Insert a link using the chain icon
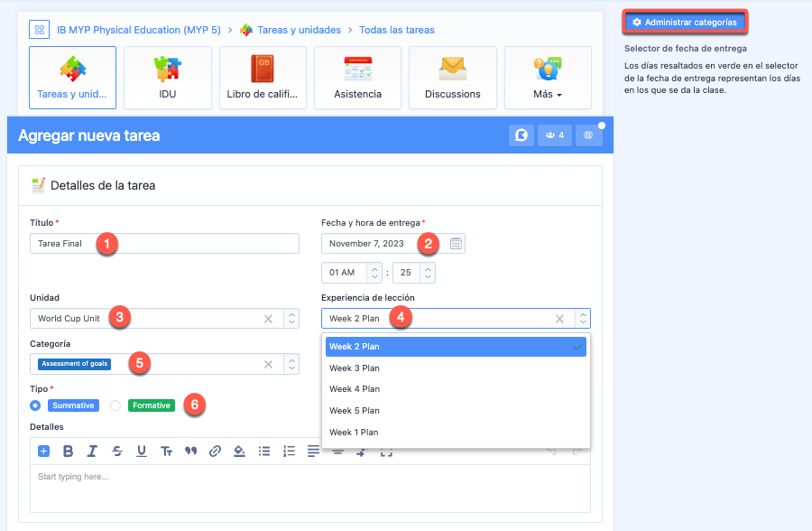 215,452
